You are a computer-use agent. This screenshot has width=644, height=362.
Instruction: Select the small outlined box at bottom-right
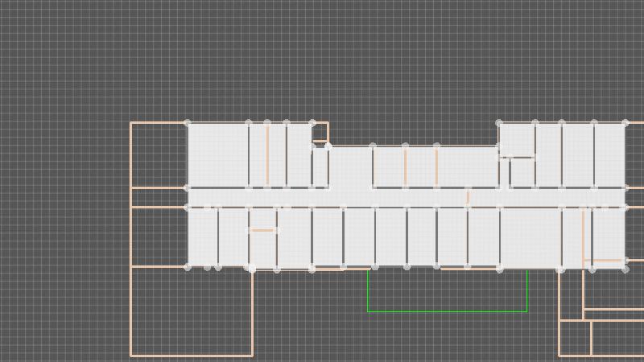(575, 338)
